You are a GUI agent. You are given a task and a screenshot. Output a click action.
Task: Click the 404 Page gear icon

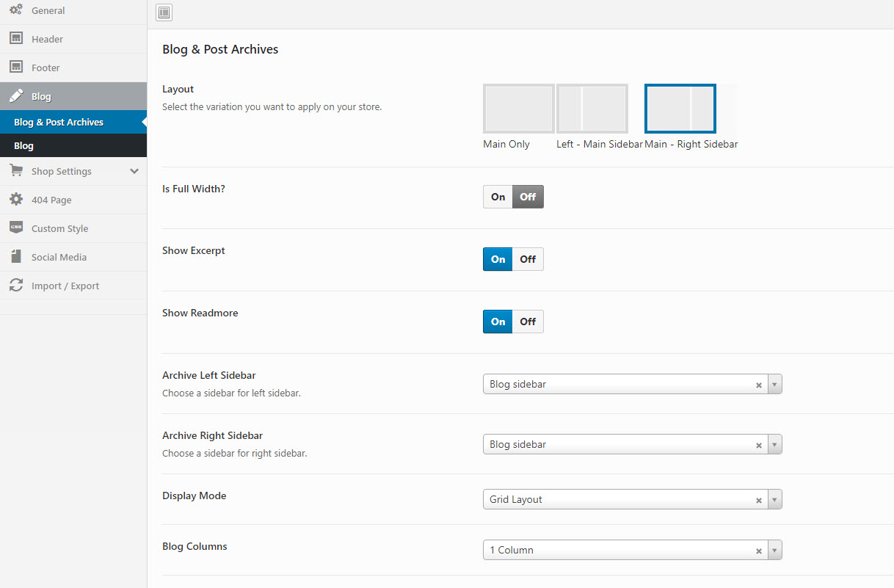tap(16, 200)
